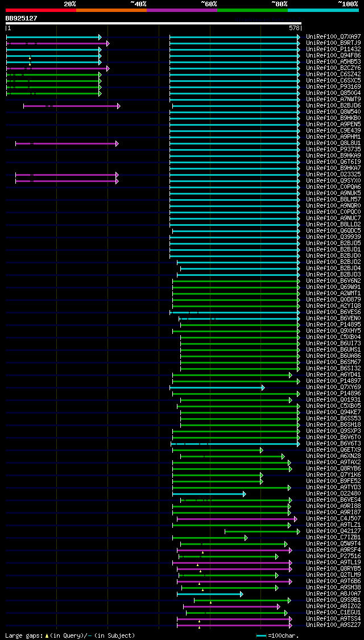This screenshot has height=640, width=364.
Task: Select the UniRef100_C6SZ42 label
Action: click(x=333, y=75)
